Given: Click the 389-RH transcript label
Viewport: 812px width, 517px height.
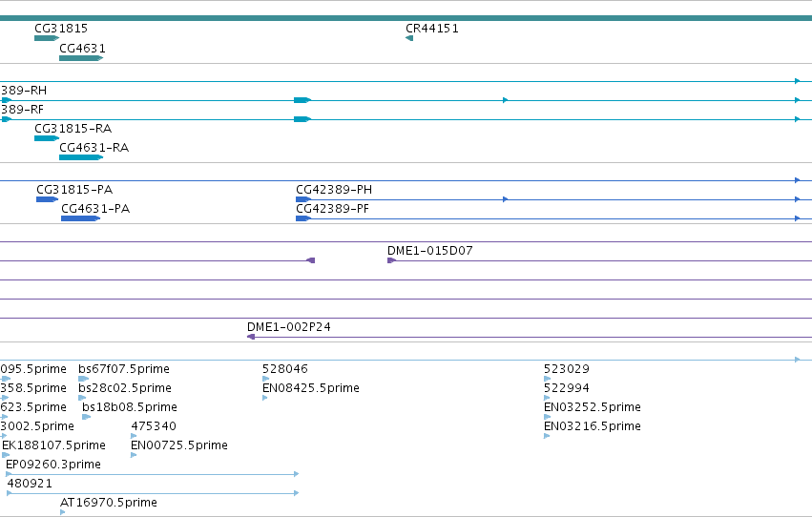Looking at the screenshot, I should click(24, 91).
